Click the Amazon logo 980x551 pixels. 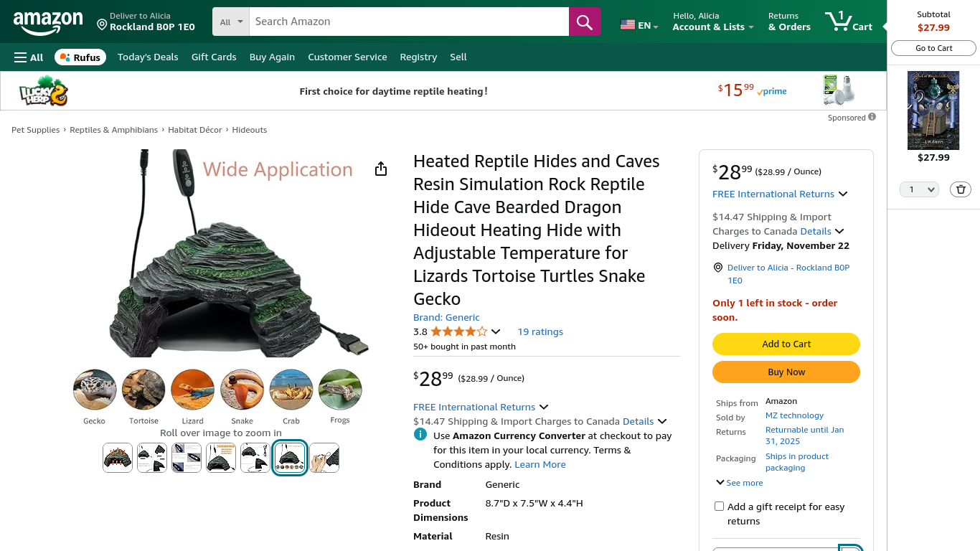(x=48, y=23)
